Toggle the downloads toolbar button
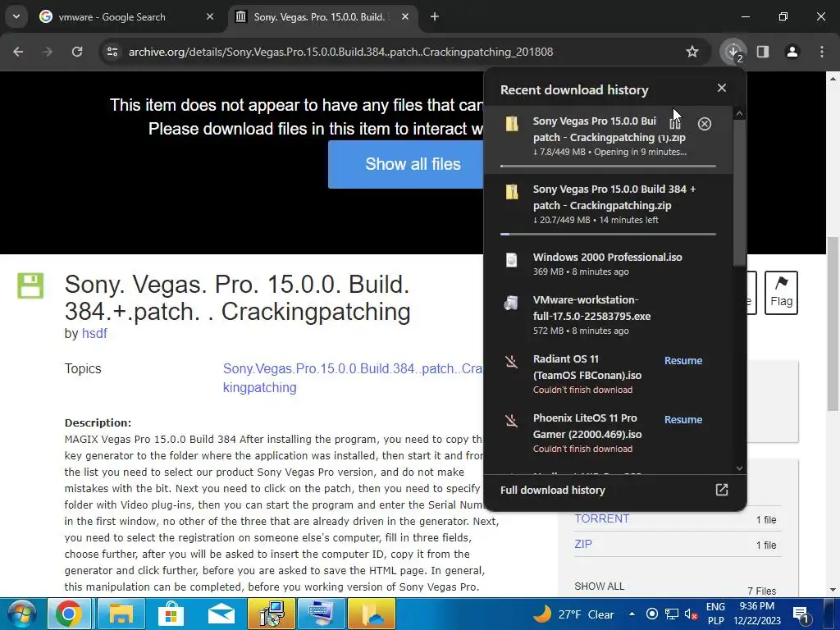Screen dimensions: 840x630 click(733, 52)
